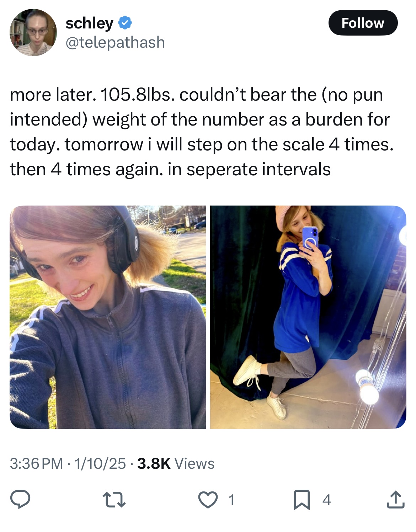Visit the @telepathash handle
The height and width of the screenshot is (532, 416).
coord(115,42)
